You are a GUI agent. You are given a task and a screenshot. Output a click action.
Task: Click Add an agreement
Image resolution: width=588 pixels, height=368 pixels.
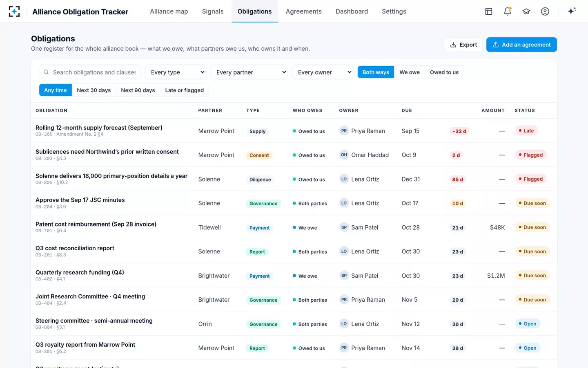521,45
